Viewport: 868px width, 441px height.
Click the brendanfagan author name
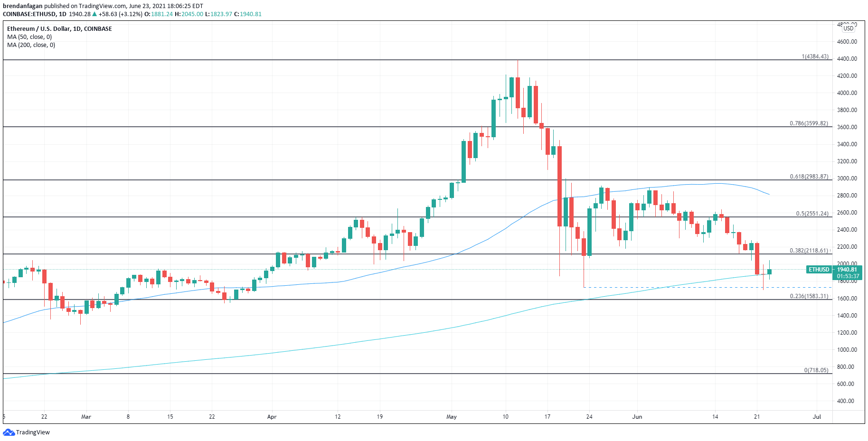pos(23,6)
